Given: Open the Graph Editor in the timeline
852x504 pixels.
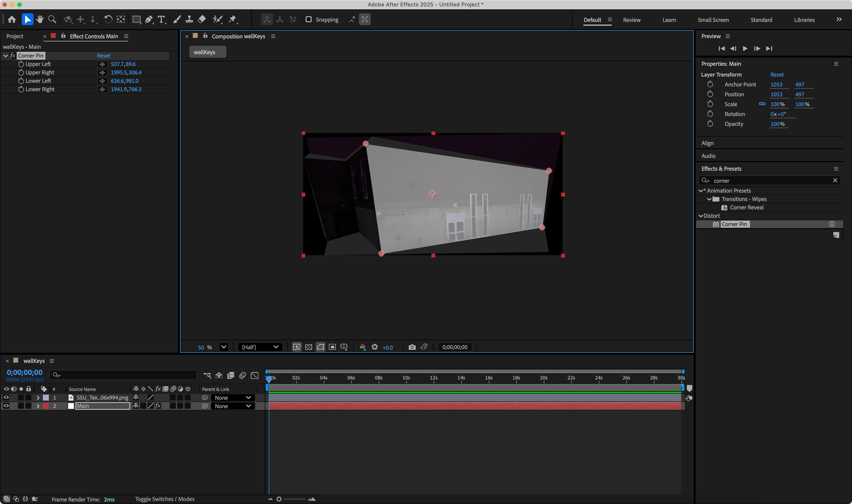Looking at the screenshot, I should 255,375.
